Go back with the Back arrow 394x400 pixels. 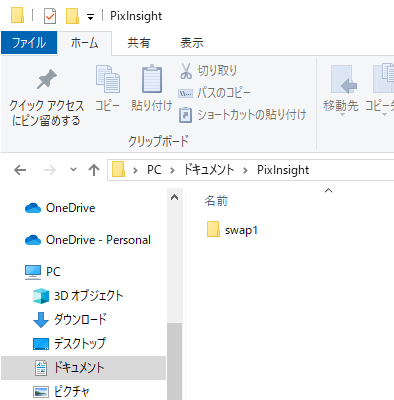tap(20, 170)
